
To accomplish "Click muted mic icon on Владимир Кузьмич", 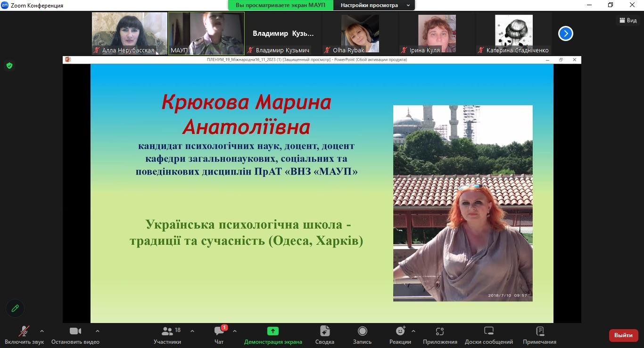I will click(x=250, y=50).
